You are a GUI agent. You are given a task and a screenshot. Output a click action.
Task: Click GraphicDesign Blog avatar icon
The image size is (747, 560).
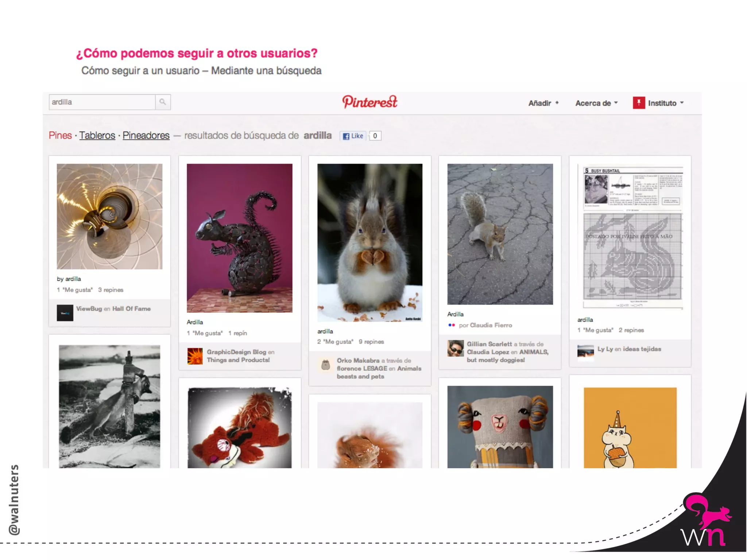tap(195, 356)
